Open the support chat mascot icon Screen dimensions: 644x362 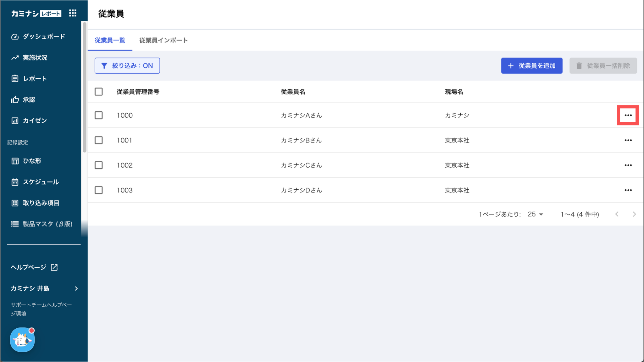(22, 340)
